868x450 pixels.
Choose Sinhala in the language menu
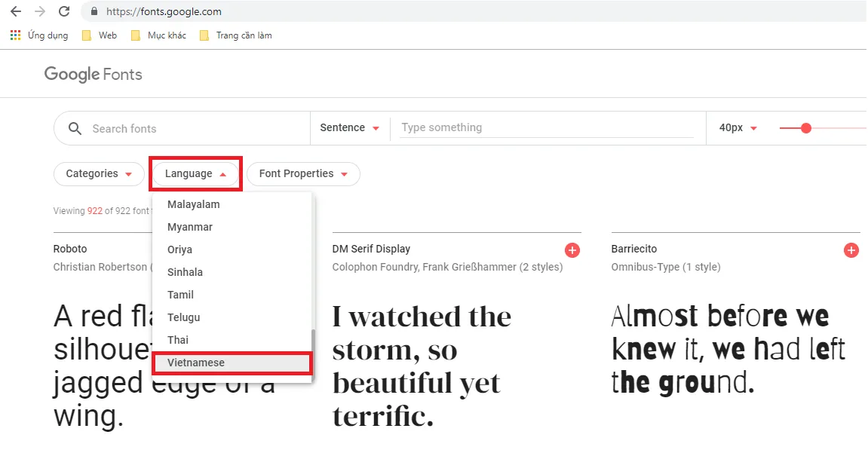click(232, 272)
